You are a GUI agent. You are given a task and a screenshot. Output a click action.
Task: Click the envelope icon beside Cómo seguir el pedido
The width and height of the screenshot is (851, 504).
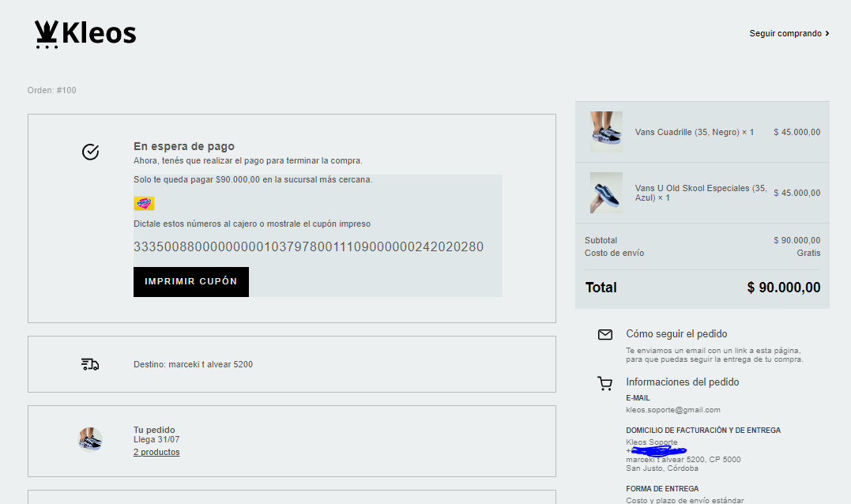(605, 335)
